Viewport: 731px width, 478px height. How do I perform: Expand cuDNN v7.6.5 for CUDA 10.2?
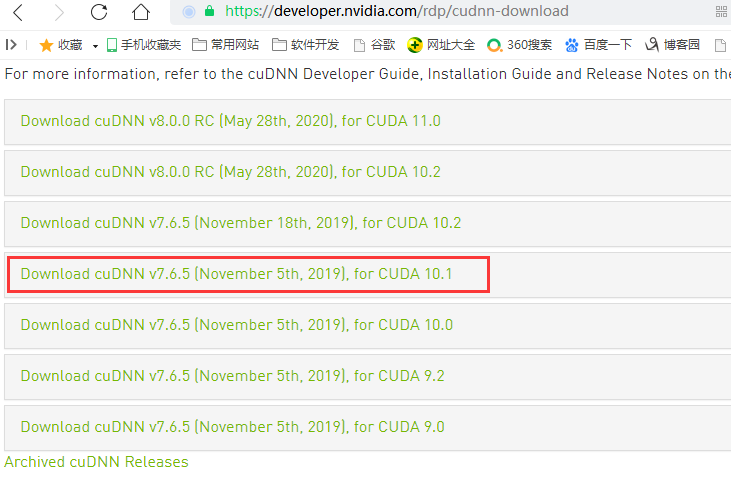point(367,223)
